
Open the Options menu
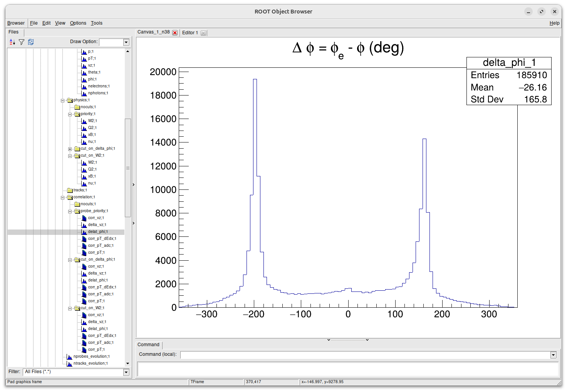point(78,23)
